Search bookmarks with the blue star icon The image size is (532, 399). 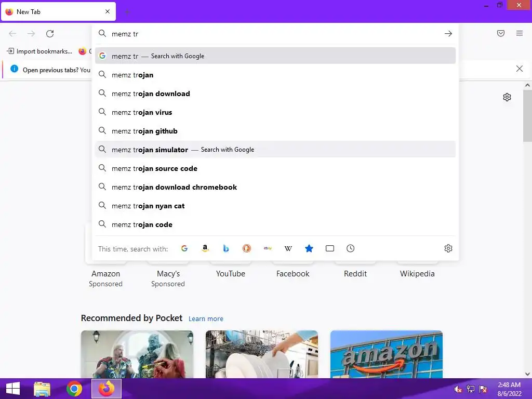(309, 248)
